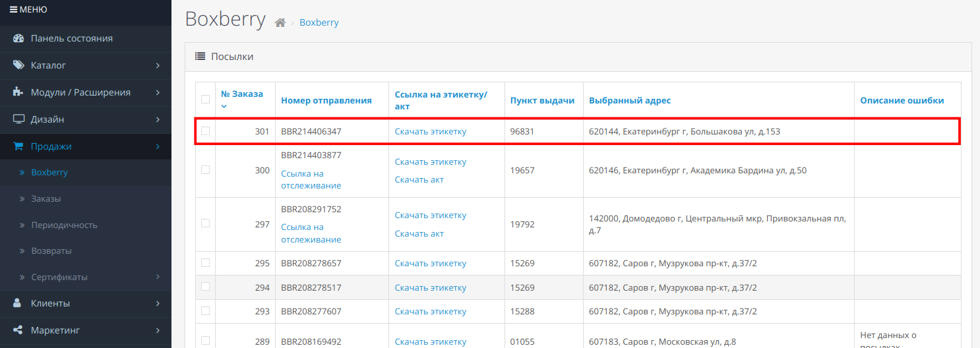This screenshot has width=980, height=348.
Task: Click Выбранный адрес column header
Action: click(630, 100)
